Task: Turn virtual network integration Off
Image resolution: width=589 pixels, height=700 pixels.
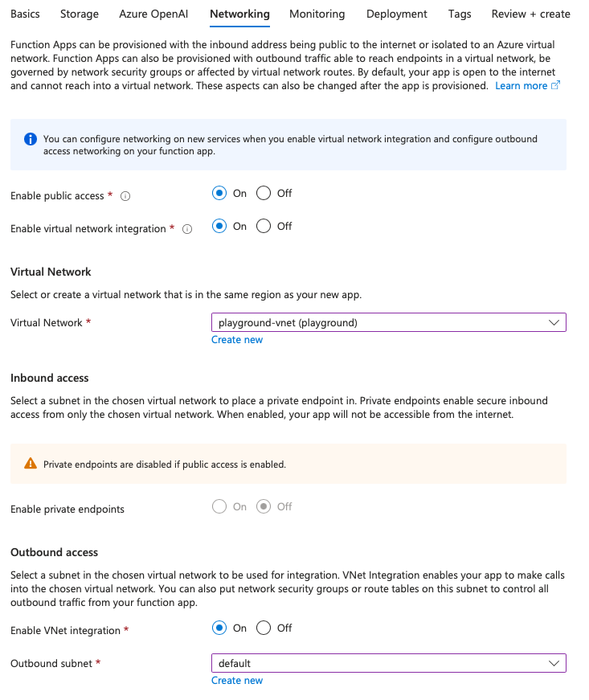Action: [x=264, y=227]
